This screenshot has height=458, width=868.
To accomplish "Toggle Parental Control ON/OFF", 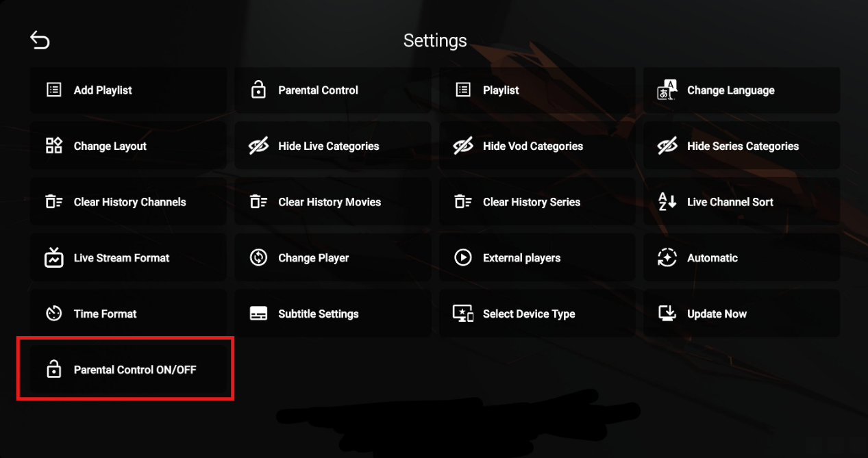I will (127, 370).
